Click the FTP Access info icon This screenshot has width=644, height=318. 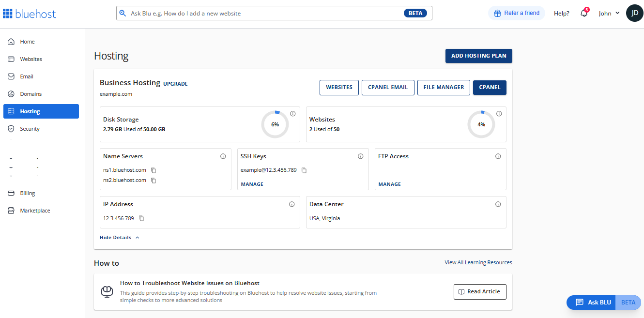tap(498, 156)
